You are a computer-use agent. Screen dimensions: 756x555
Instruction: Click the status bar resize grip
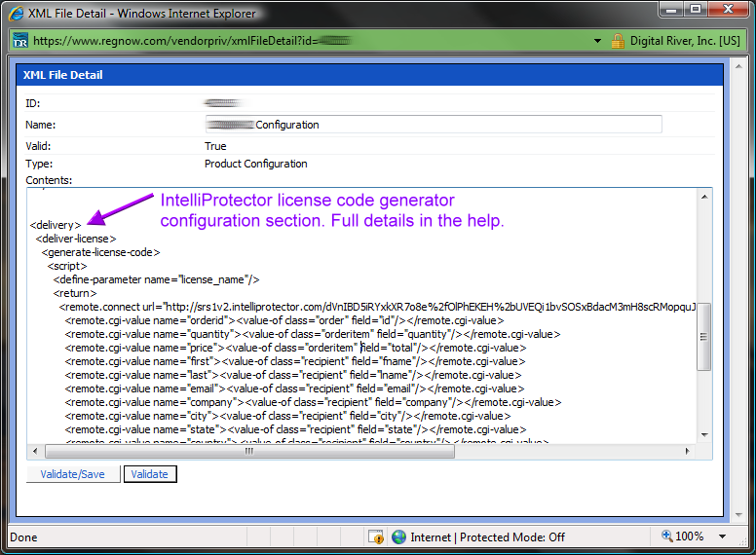(x=743, y=542)
